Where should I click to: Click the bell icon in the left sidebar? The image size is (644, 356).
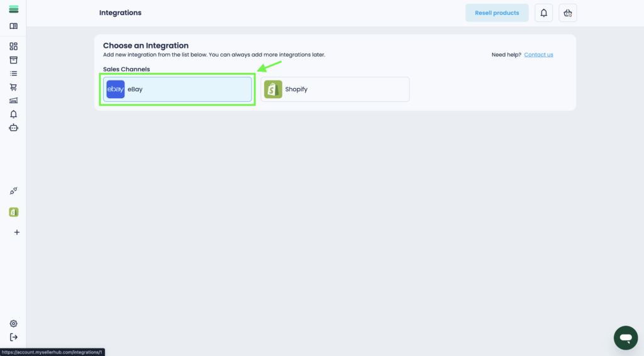tap(13, 114)
